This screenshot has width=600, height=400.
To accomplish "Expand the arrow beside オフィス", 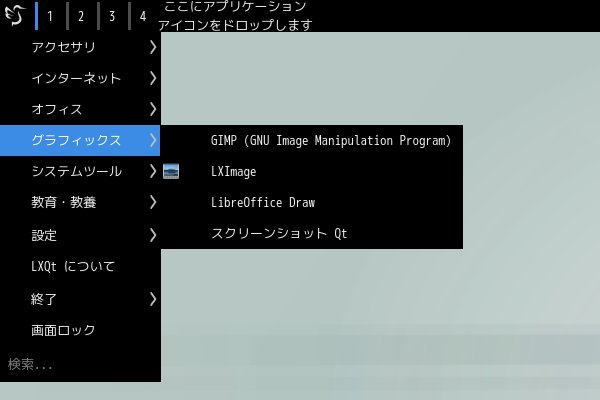I will click(x=153, y=109).
